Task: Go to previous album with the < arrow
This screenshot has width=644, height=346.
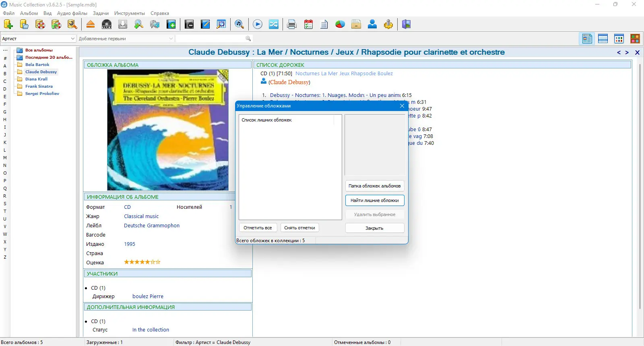Action: tap(619, 53)
